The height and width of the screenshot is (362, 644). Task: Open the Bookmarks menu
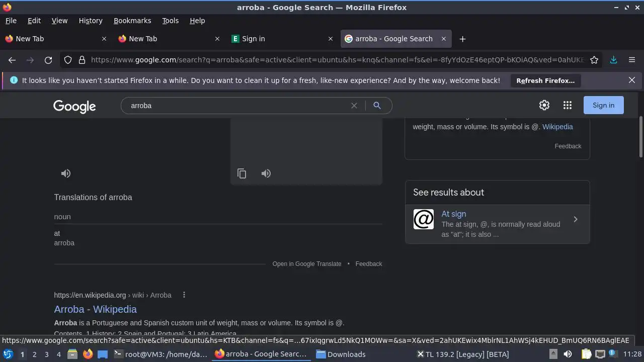132,21
